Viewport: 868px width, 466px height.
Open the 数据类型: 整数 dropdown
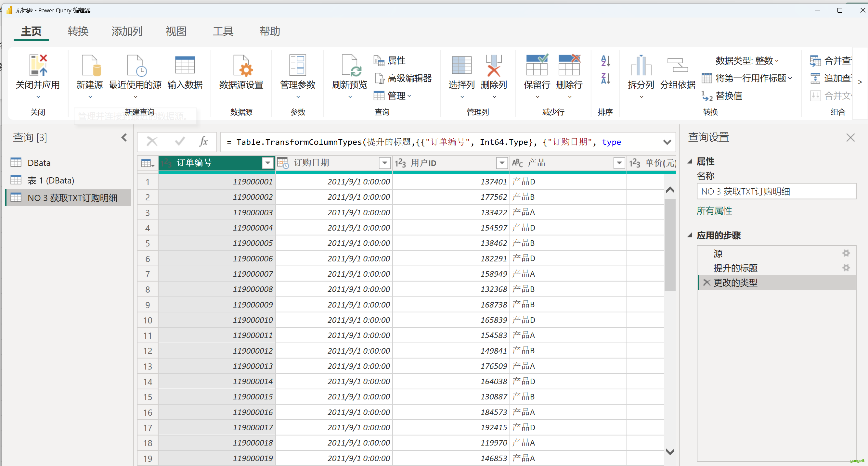747,61
